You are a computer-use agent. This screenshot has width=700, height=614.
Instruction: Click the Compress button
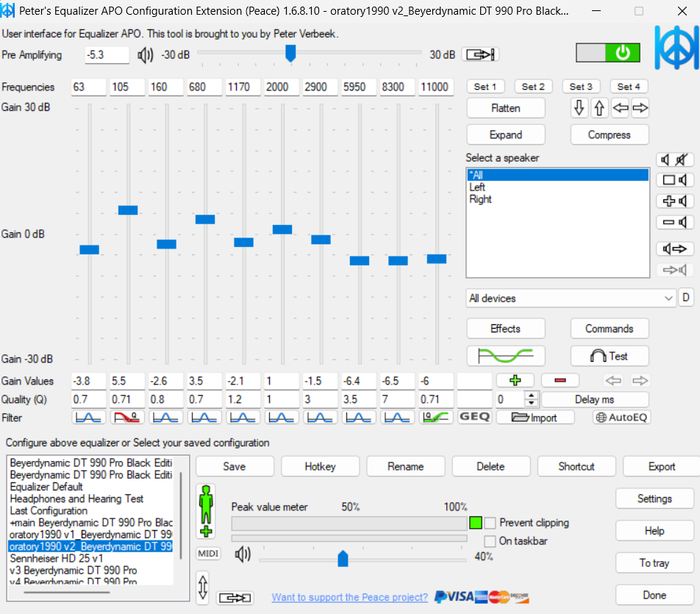[x=609, y=135]
